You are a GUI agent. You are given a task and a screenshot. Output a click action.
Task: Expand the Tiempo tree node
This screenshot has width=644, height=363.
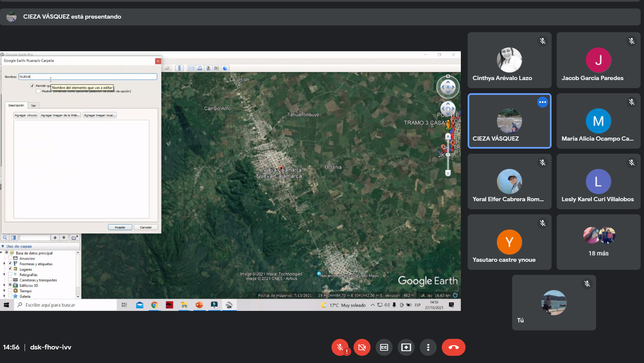pyautogui.click(x=4, y=291)
